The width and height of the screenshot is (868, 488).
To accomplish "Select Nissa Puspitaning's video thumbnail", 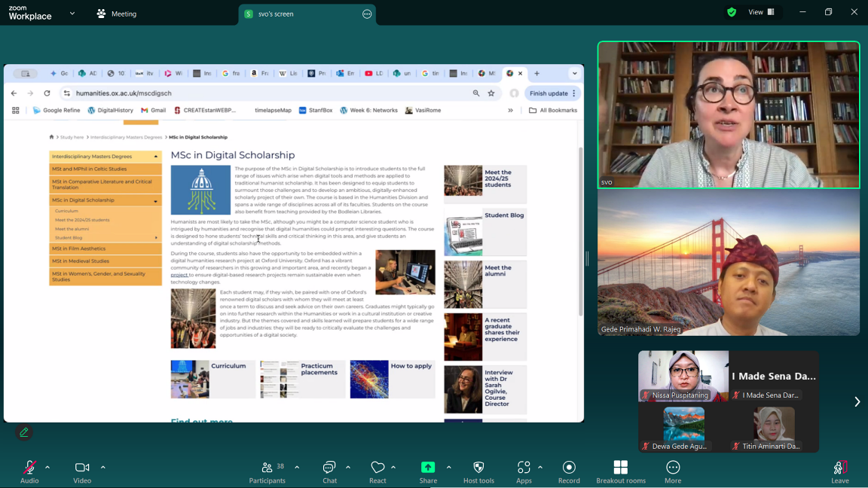I will [683, 377].
